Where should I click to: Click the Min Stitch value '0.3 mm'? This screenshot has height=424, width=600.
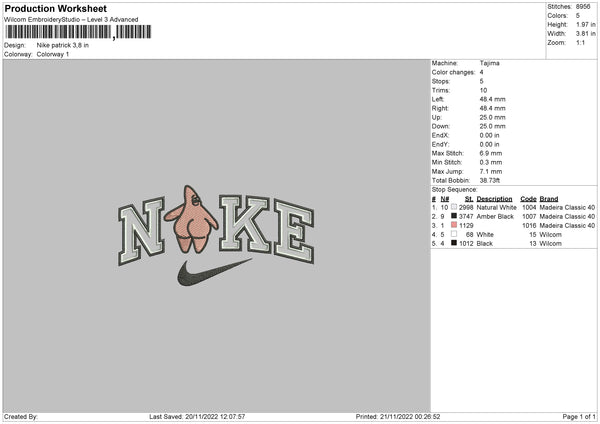(491, 162)
